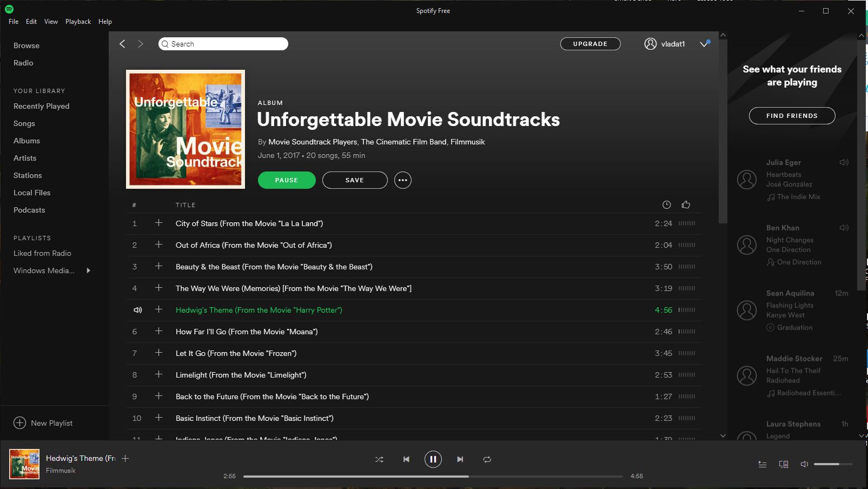Image resolution: width=868 pixels, height=489 pixels.
Task: Add Beauty & the Beast to library
Action: click(x=158, y=266)
